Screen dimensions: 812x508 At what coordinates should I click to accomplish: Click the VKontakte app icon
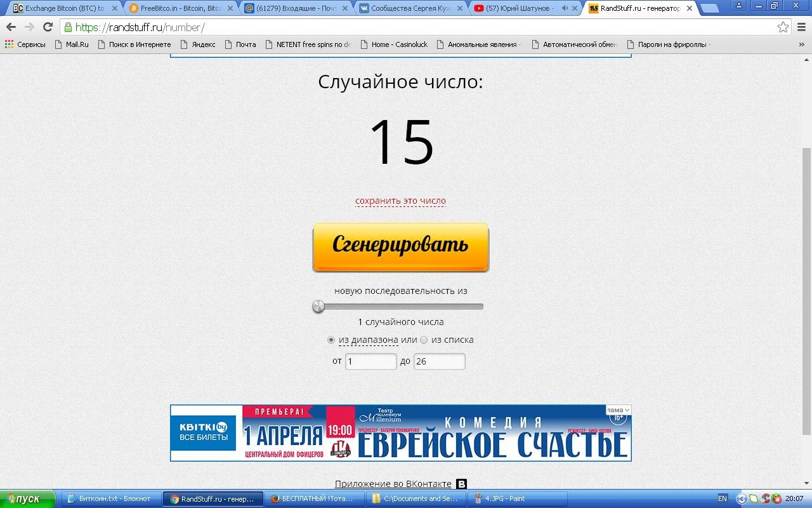(462, 484)
